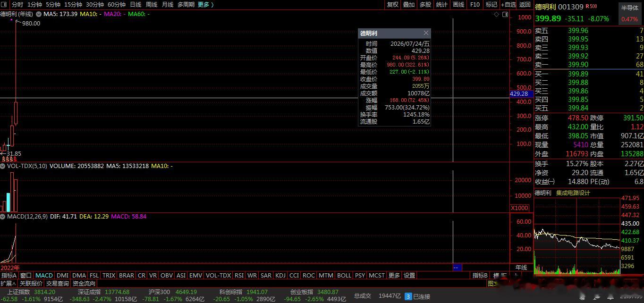Open the 多股 multi-stock view
The image size is (644, 303).
pos(425,5)
